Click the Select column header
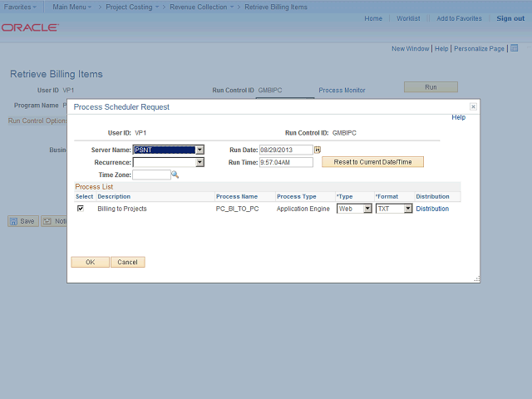532x399 pixels. [x=84, y=196]
